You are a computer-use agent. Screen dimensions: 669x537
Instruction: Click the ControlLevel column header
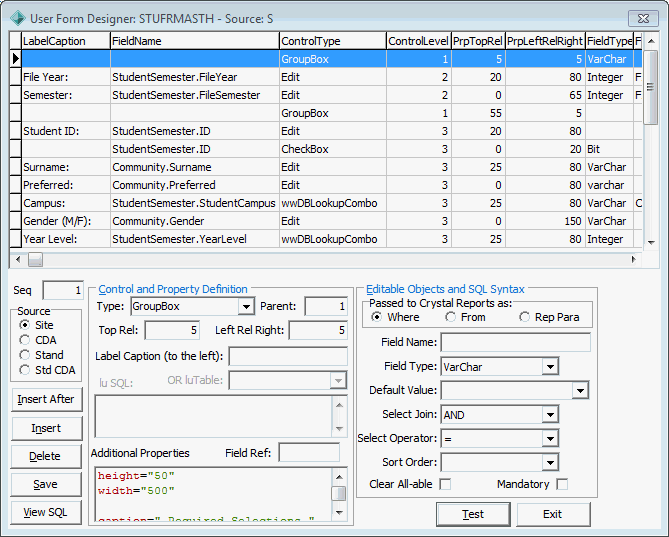click(x=419, y=41)
